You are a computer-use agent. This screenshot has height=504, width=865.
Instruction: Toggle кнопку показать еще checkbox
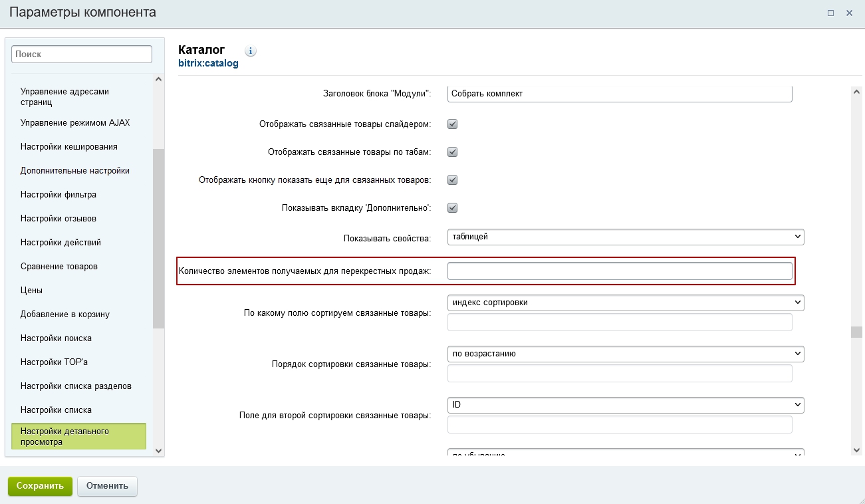pyautogui.click(x=453, y=180)
